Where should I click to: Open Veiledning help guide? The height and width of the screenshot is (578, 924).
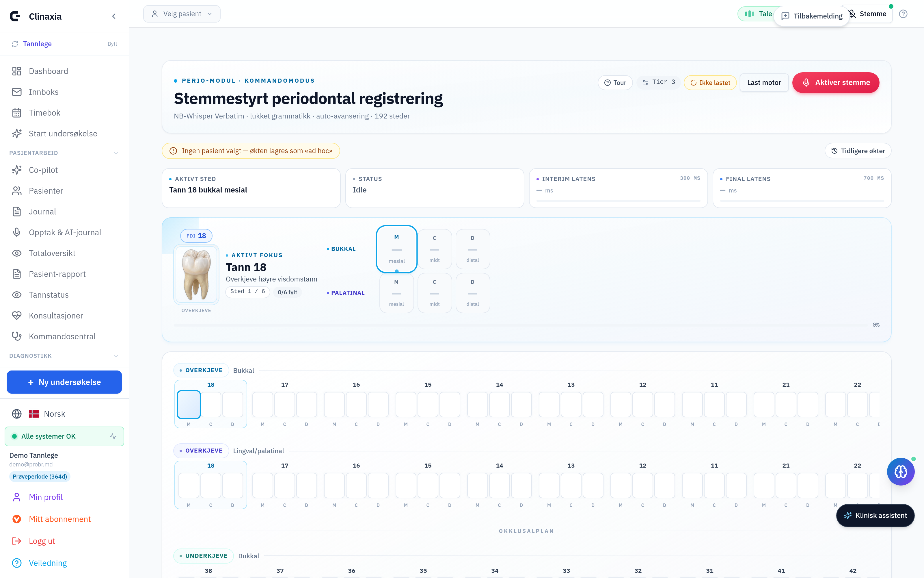64,563
